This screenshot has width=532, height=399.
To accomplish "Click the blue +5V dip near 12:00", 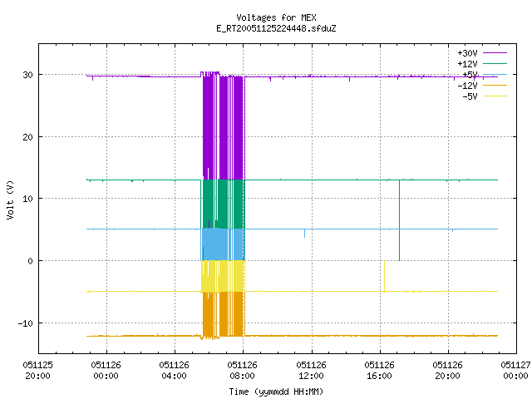I will coord(304,234).
